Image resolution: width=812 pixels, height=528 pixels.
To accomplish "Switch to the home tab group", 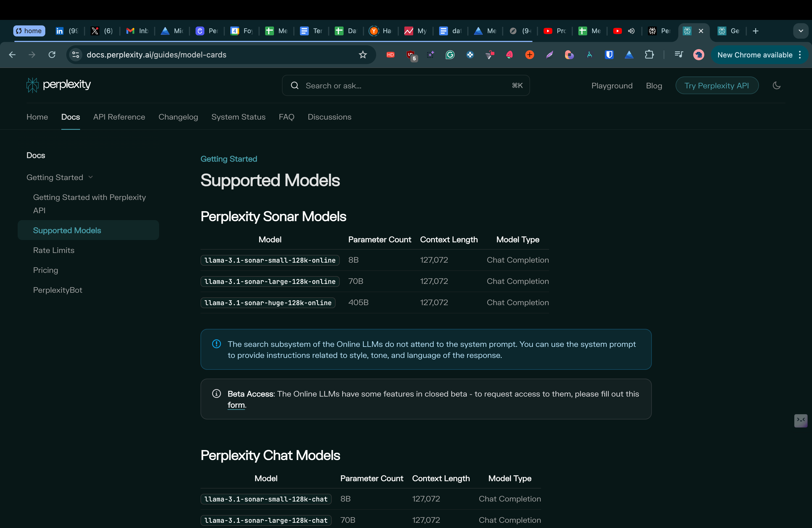I will 29,31.
